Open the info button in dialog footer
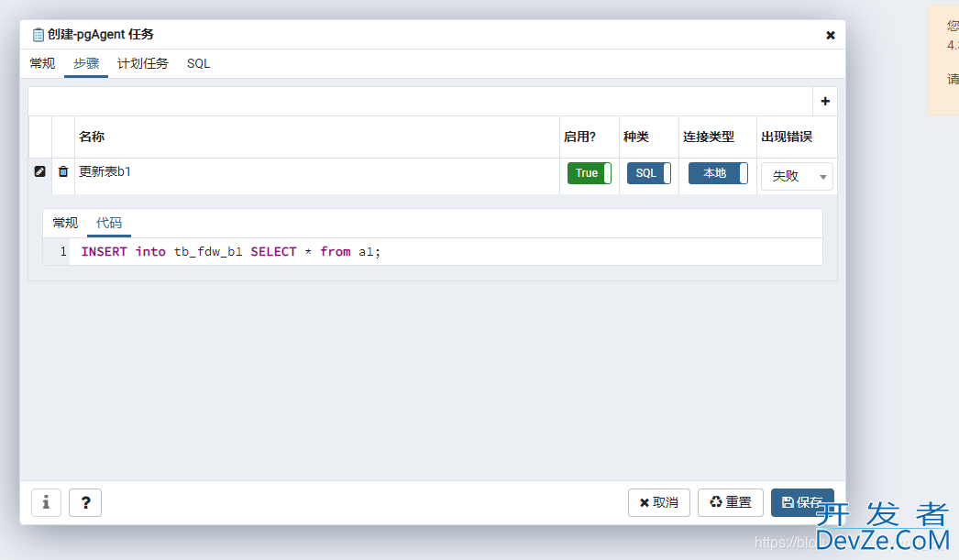This screenshot has height=560, width=959. [x=46, y=502]
